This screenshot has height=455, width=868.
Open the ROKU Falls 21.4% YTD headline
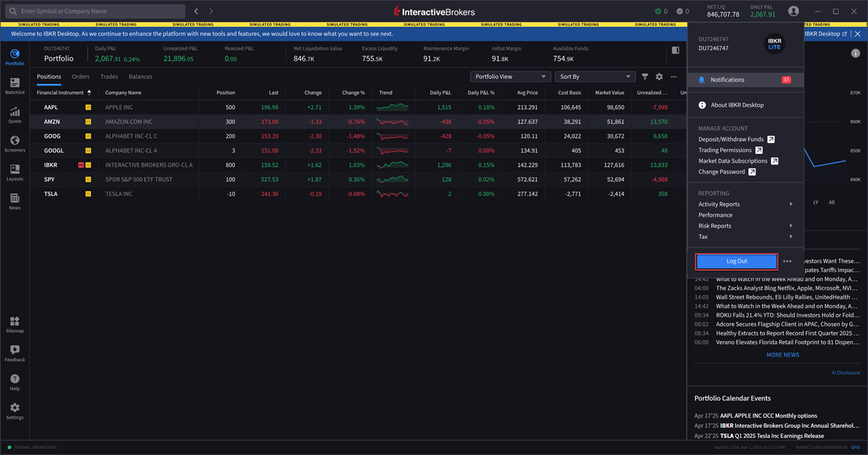(x=787, y=315)
